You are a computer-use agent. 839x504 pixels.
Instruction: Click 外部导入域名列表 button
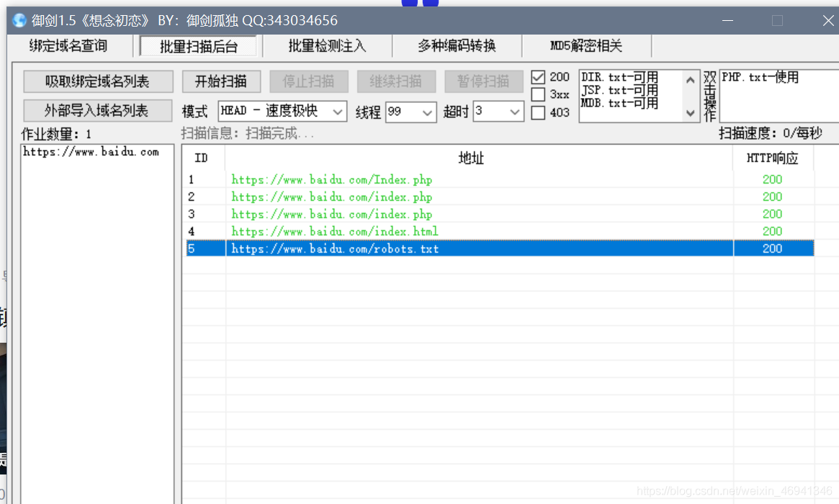pos(97,110)
